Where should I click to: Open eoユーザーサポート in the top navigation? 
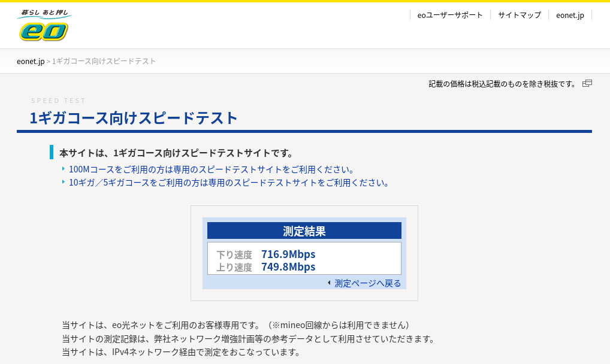(450, 15)
